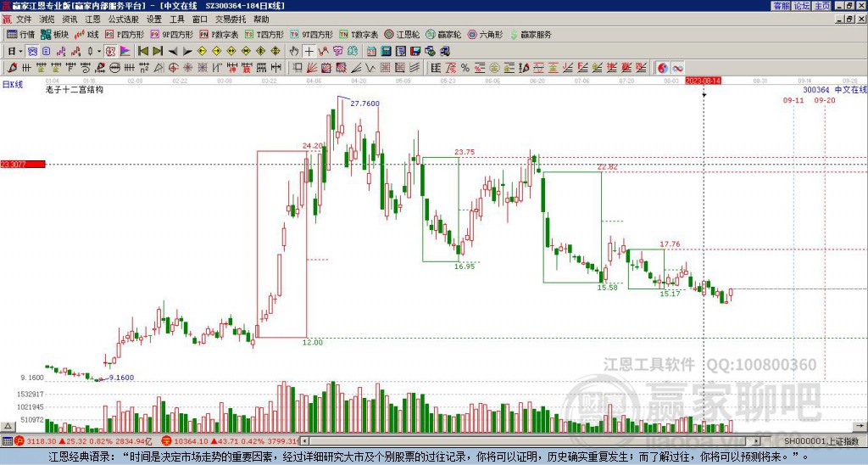The width and height of the screenshot is (868, 465).
Task: Click the save floppy disk icon
Action: 415,52
